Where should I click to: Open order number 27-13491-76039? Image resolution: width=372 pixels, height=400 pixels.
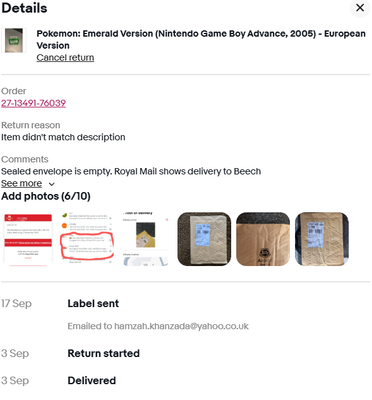[x=33, y=103]
